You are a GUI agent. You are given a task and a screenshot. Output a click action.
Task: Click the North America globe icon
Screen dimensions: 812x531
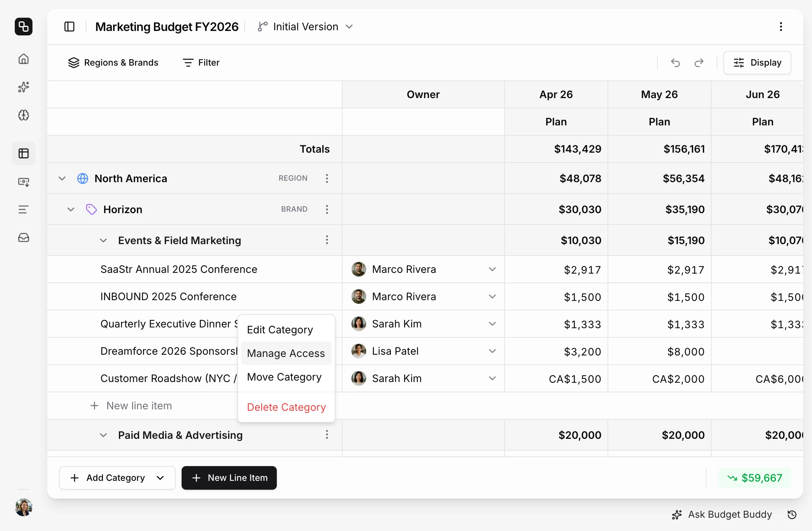tap(83, 178)
